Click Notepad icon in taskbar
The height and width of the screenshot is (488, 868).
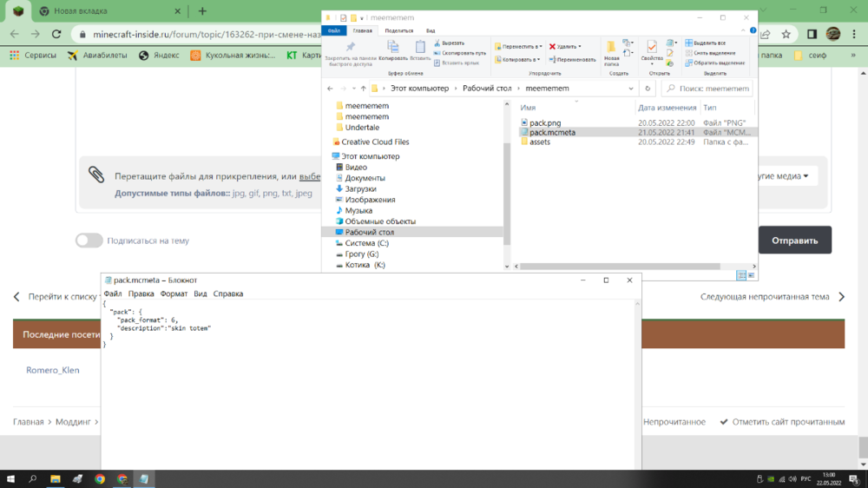[144, 479]
